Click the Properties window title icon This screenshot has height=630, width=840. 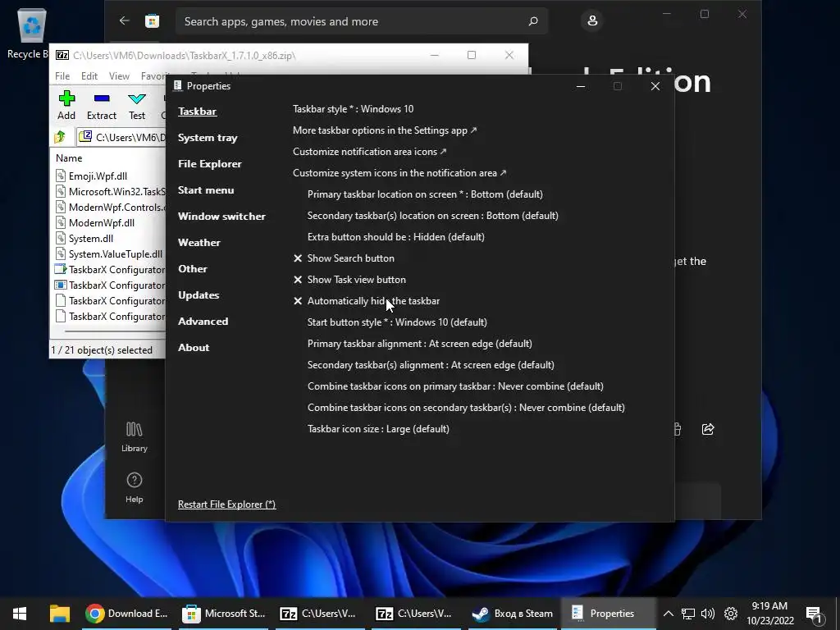178,85
